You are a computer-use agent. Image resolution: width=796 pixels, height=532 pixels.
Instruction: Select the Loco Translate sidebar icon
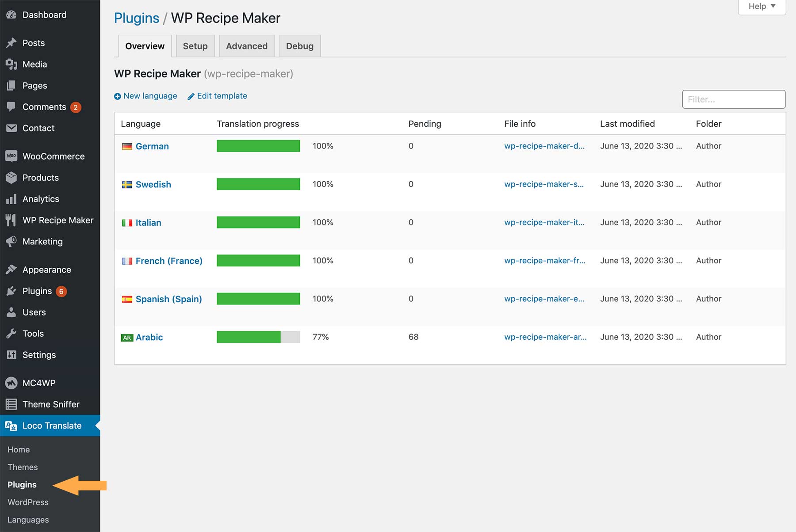(x=11, y=425)
